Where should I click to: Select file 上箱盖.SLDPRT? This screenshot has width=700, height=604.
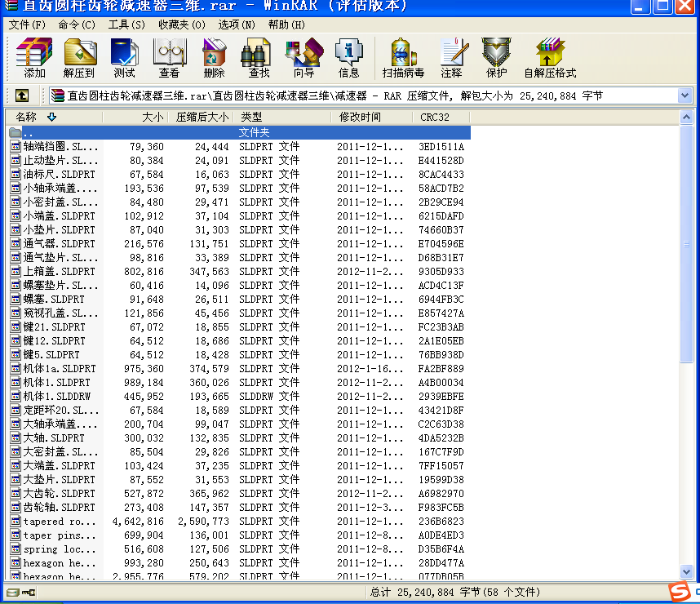[x=59, y=271]
